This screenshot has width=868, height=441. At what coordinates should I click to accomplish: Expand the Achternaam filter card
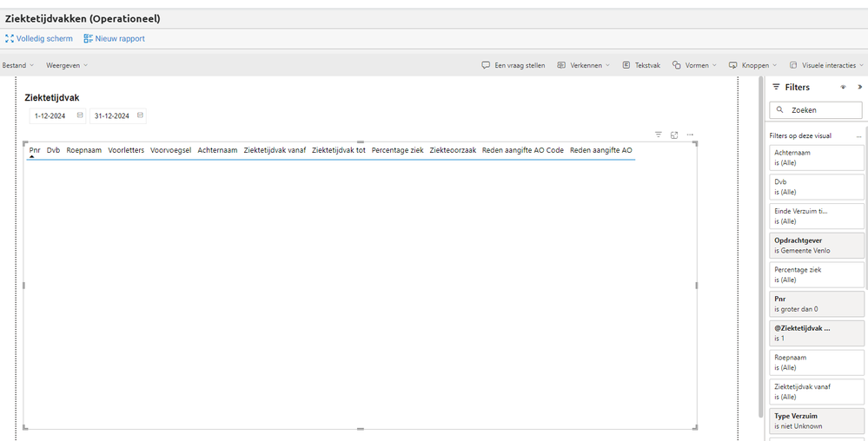coord(817,158)
